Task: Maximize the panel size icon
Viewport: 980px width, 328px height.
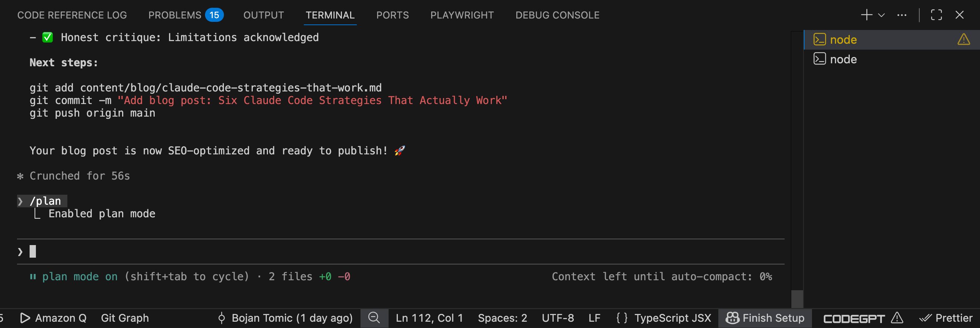Action: (936, 15)
